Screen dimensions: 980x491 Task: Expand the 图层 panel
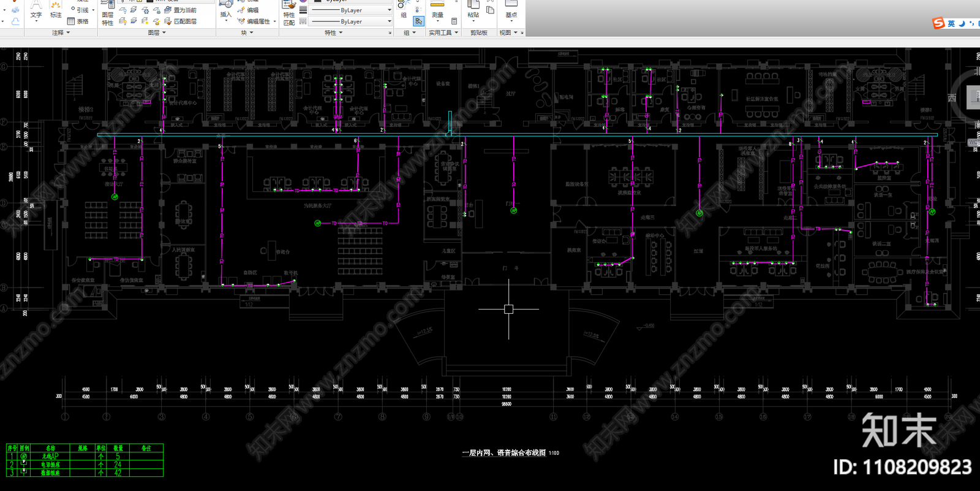click(157, 32)
